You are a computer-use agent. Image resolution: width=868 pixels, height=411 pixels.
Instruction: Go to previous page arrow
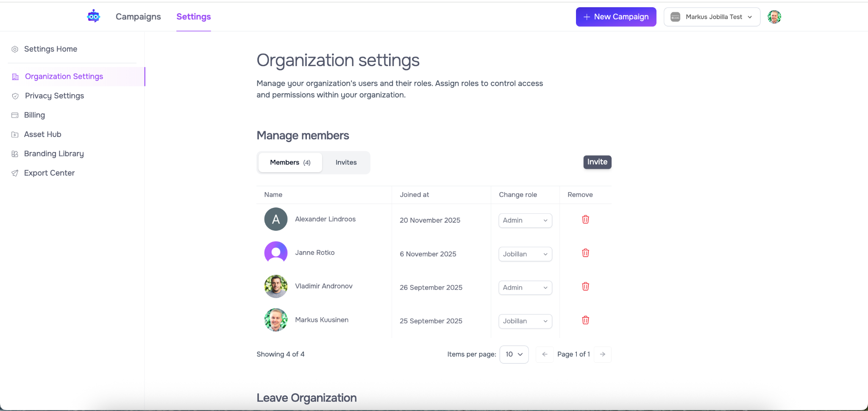click(x=545, y=354)
